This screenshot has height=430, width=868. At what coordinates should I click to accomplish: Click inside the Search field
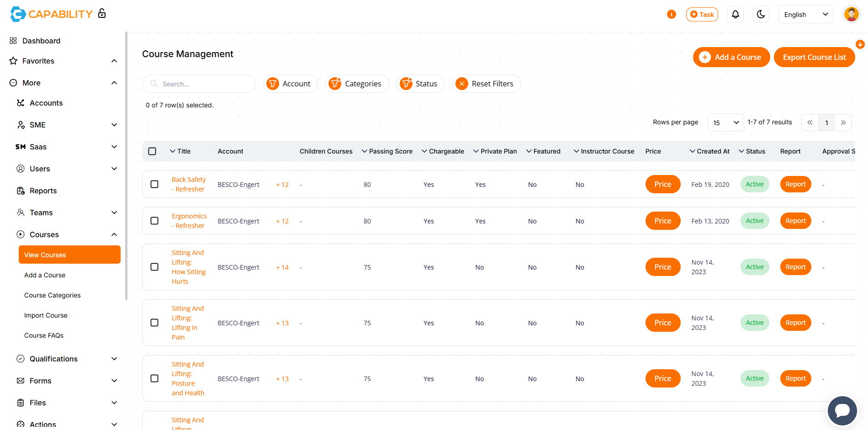click(x=199, y=84)
